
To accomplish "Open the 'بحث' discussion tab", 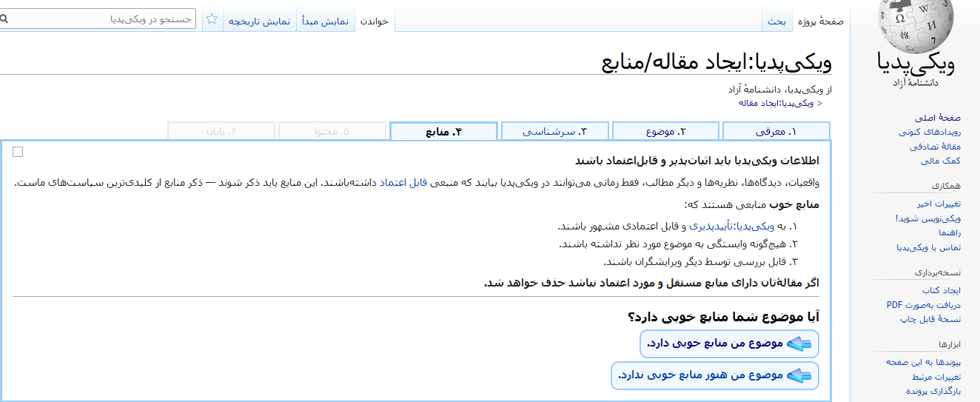I will coord(776,21).
